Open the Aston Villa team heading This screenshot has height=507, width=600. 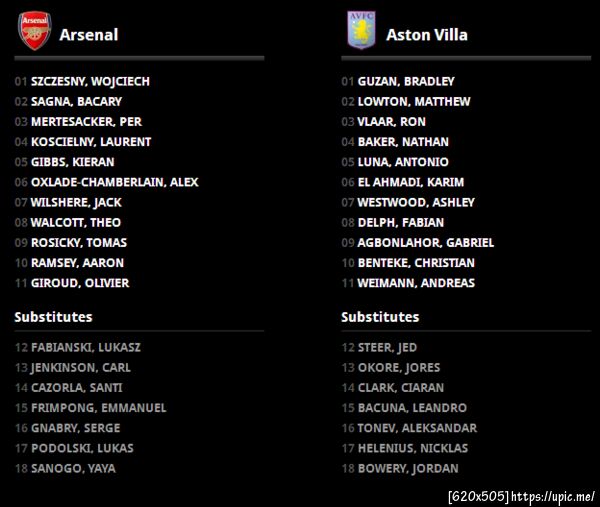coord(427,35)
